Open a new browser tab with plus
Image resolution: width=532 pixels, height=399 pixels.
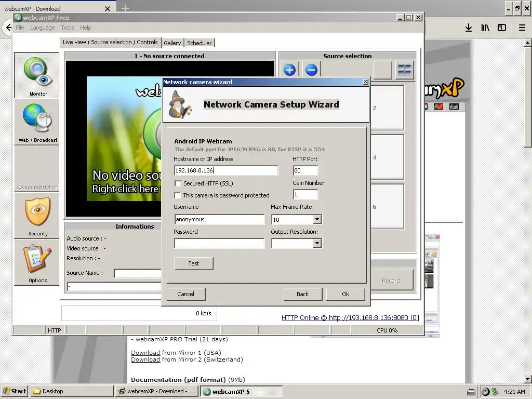point(125,8)
